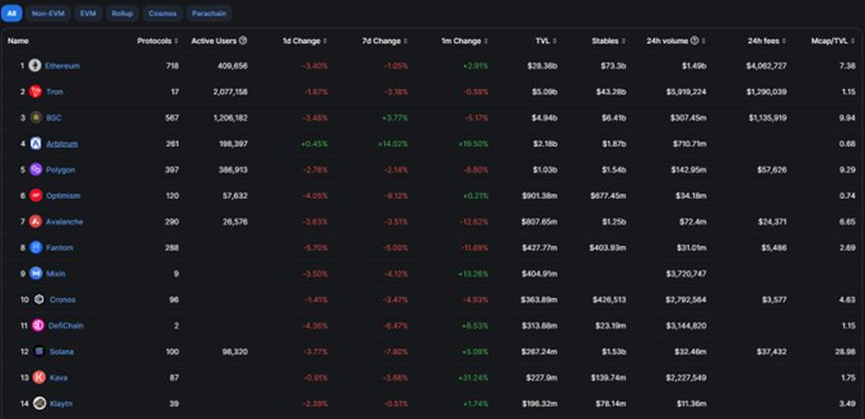Sort by the Mcap/TVL column header
Viewport: 865px width, 419px height.
[x=831, y=41]
